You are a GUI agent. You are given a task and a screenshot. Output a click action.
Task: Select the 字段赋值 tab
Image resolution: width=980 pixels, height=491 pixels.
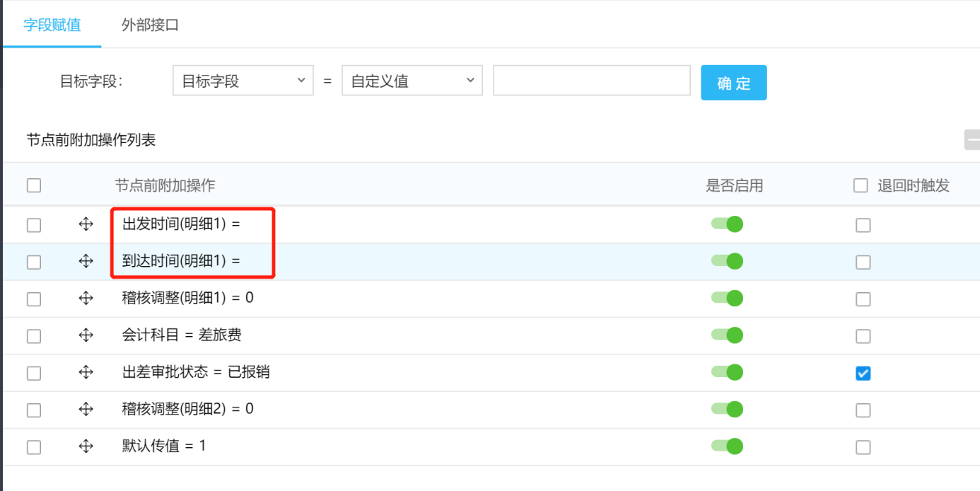tap(52, 25)
